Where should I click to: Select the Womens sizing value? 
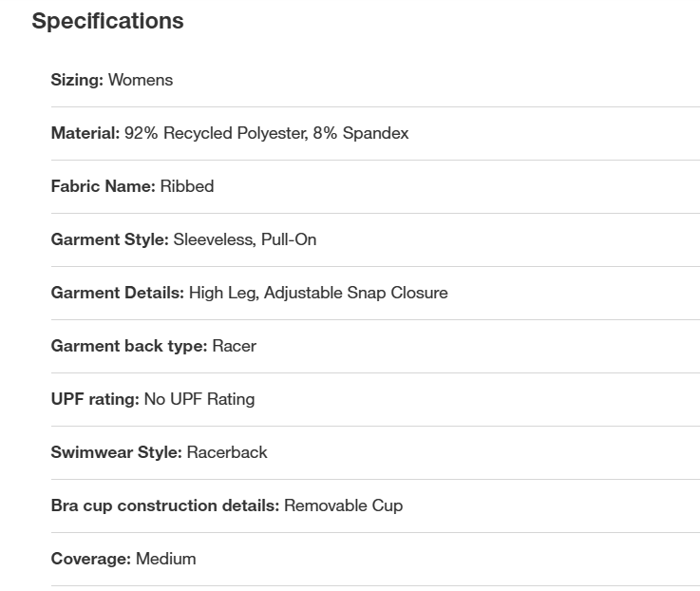click(x=141, y=80)
